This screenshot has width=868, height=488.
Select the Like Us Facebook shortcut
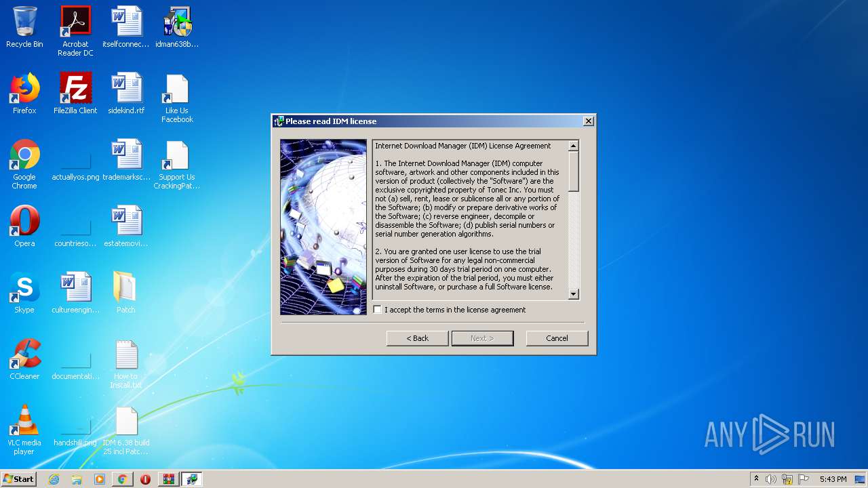coord(177,99)
